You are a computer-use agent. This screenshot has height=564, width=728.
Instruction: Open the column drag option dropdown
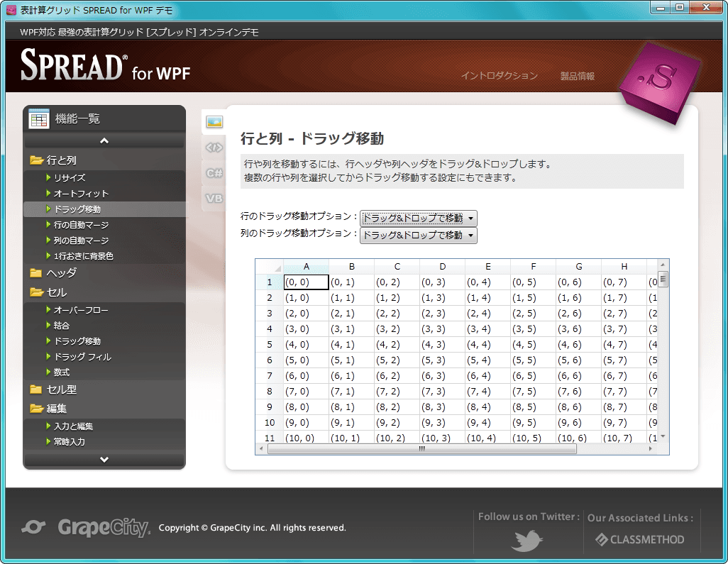point(419,236)
